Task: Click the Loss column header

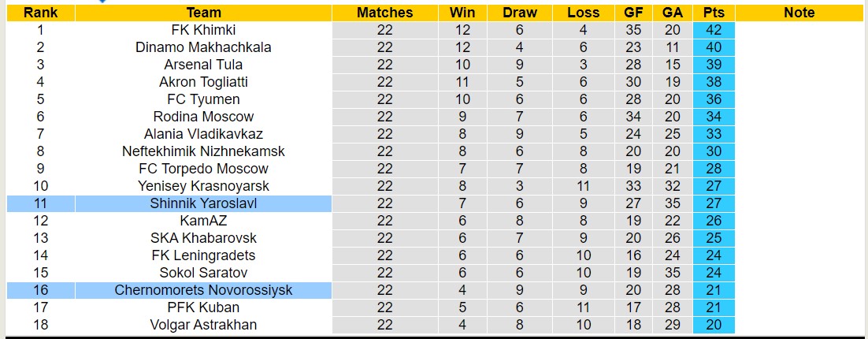Action: 583,13
